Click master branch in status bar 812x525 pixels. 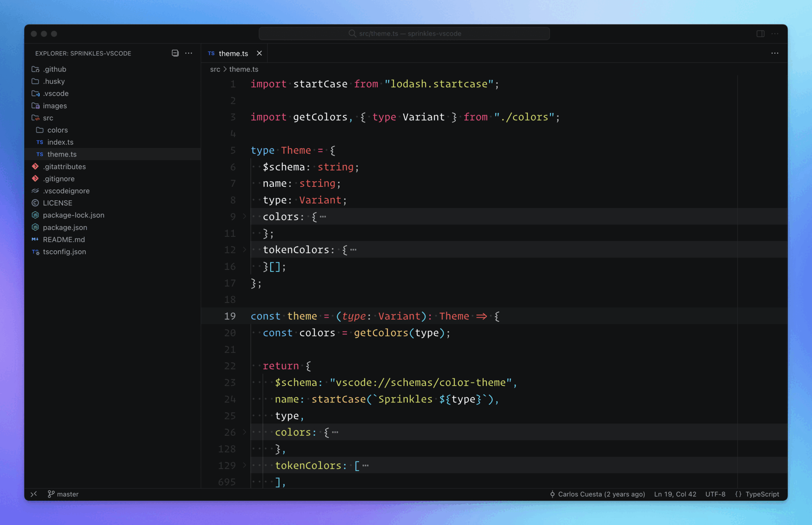(63, 494)
